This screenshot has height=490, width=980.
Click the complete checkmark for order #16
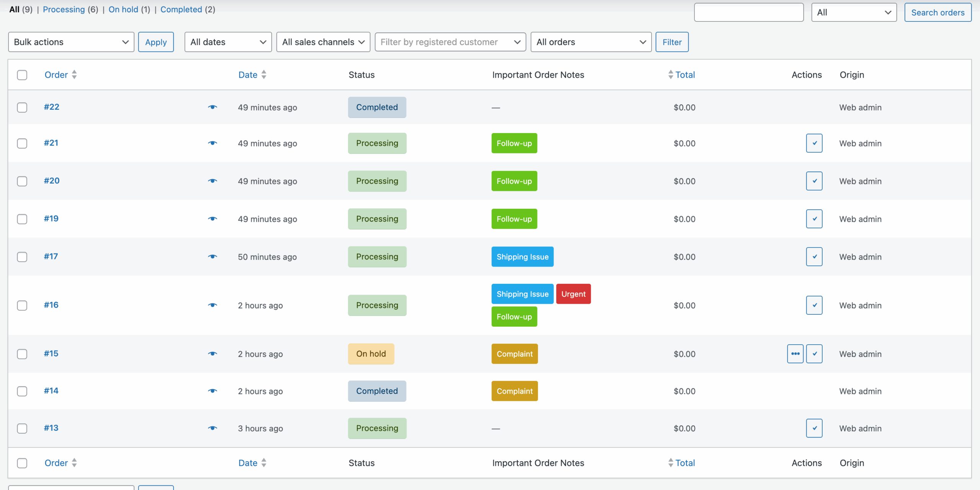pos(814,305)
